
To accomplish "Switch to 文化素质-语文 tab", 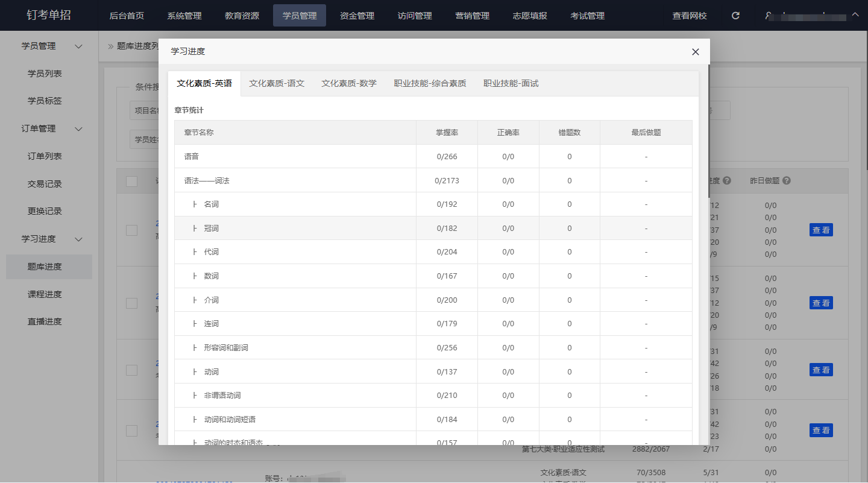I will click(x=277, y=84).
